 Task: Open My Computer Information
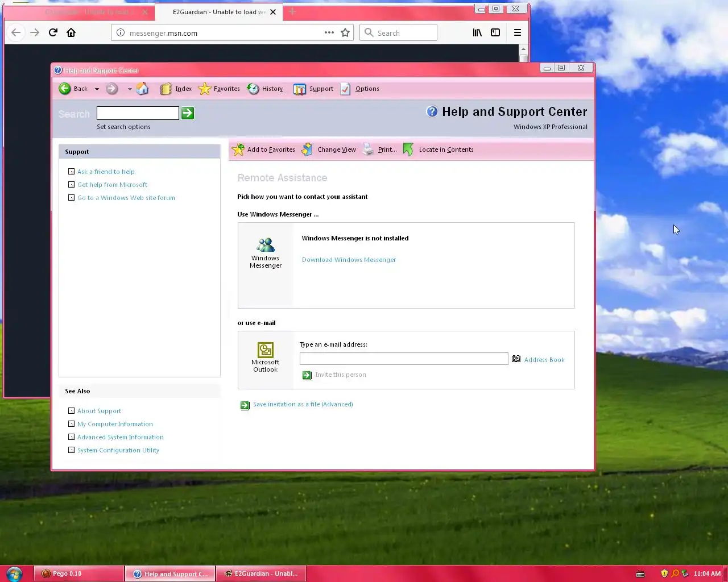(115, 424)
